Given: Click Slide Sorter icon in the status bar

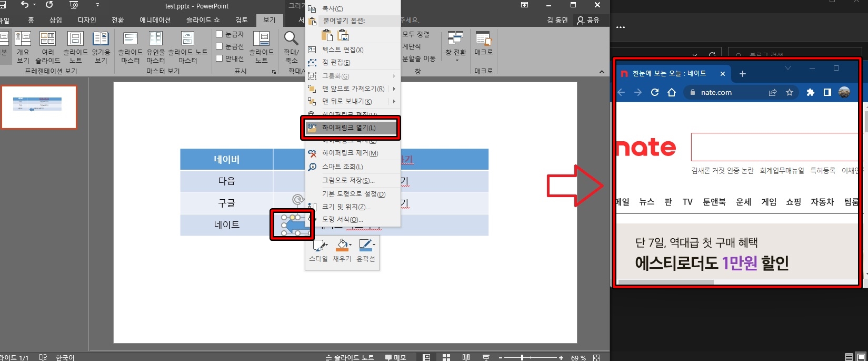Looking at the screenshot, I should click(446, 357).
